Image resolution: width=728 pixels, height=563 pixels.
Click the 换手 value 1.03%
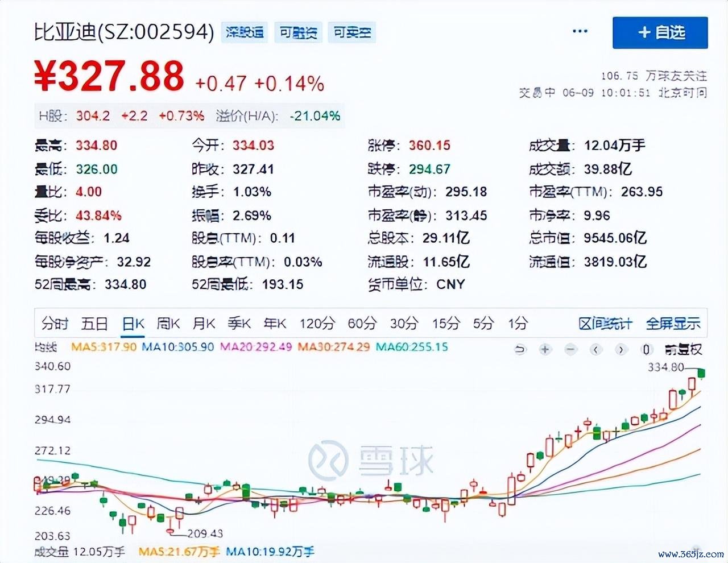pos(252,192)
